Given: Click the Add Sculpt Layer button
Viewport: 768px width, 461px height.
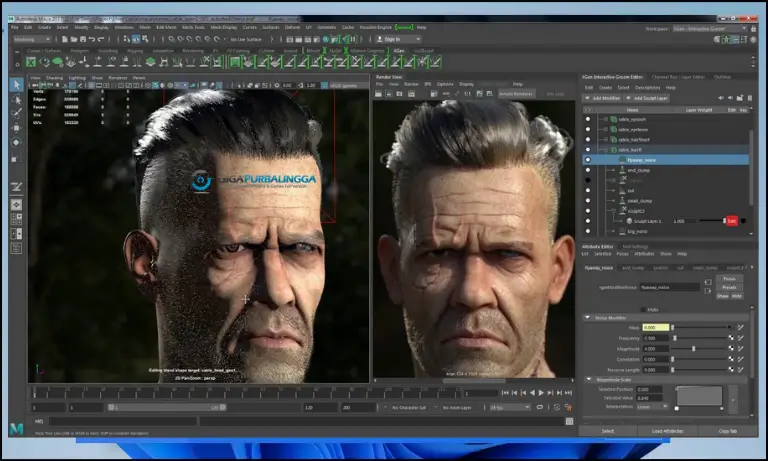Looking at the screenshot, I should (x=647, y=98).
